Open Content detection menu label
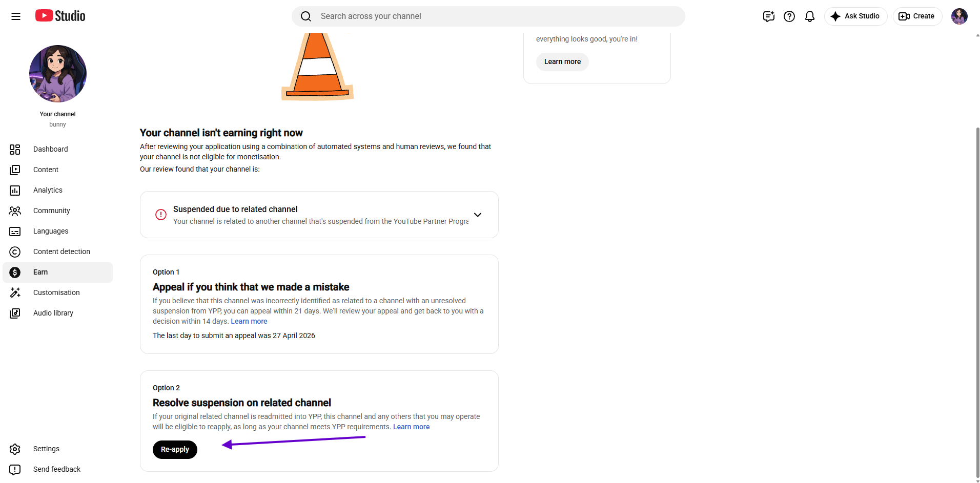Viewport: 980px width, 483px height. pos(62,251)
